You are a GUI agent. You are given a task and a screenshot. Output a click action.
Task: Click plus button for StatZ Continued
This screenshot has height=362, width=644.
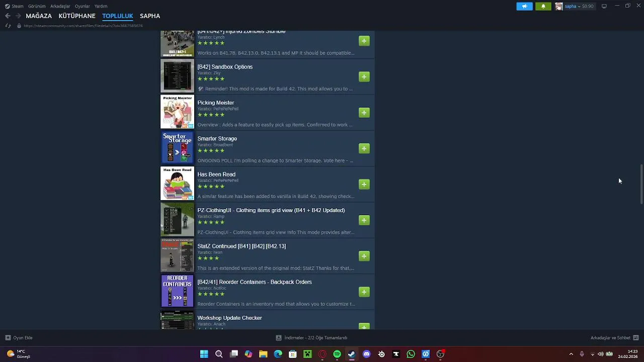pyautogui.click(x=364, y=256)
